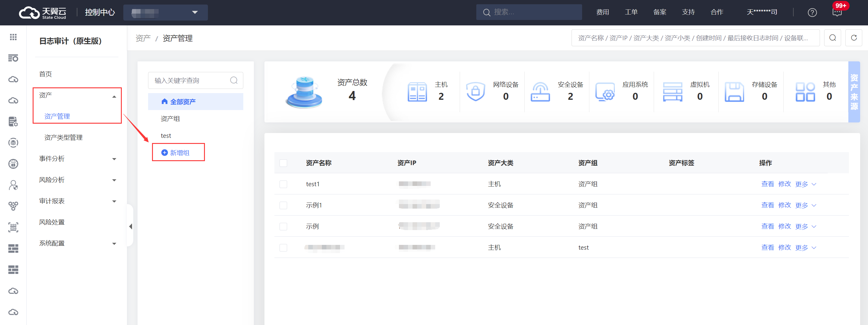Focus the top bar 搜索 field

pos(529,12)
